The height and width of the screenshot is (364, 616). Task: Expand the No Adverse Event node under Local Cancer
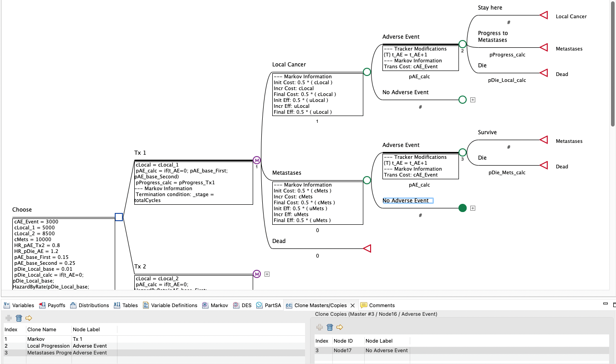point(473,99)
